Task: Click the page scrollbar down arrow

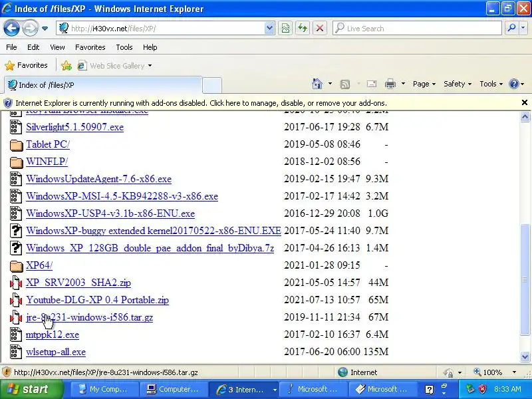Action: click(x=525, y=356)
